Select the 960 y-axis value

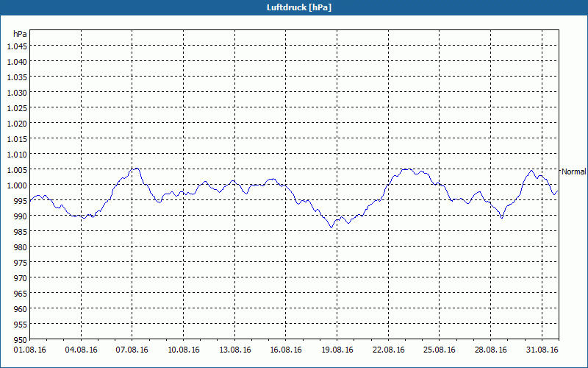[21, 309]
